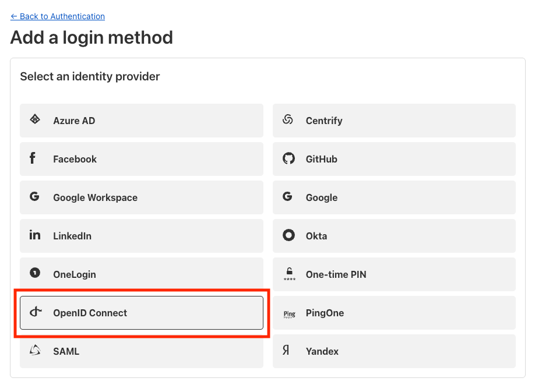Click the One-time PIN padlock icon
This screenshot has height=392, width=535.
click(x=289, y=274)
